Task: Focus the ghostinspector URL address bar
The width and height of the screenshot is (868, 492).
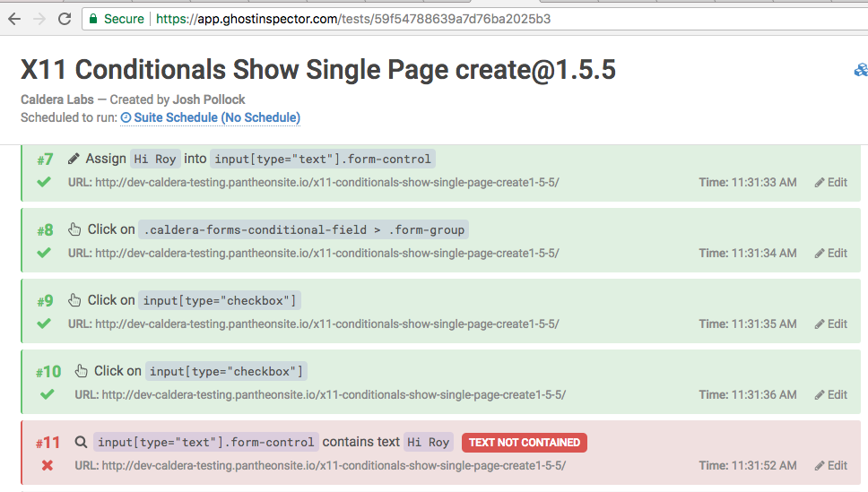Action: 476,19
